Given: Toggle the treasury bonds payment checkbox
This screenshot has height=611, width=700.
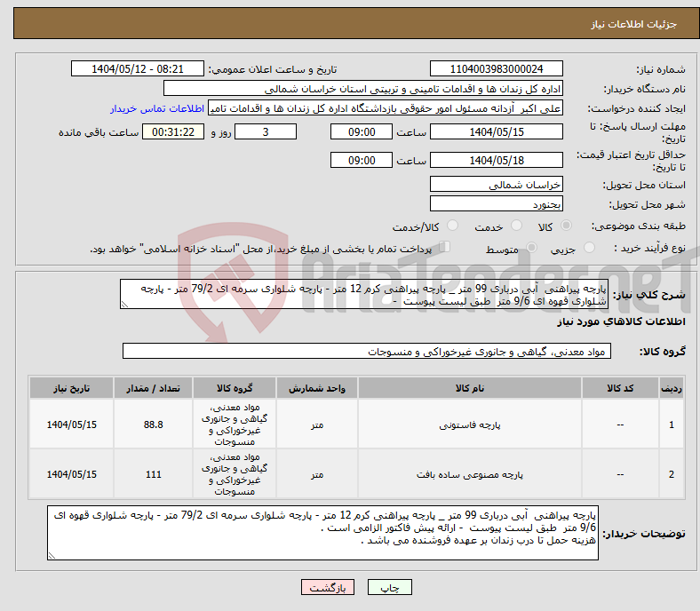Looking at the screenshot, I should (x=445, y=246).
